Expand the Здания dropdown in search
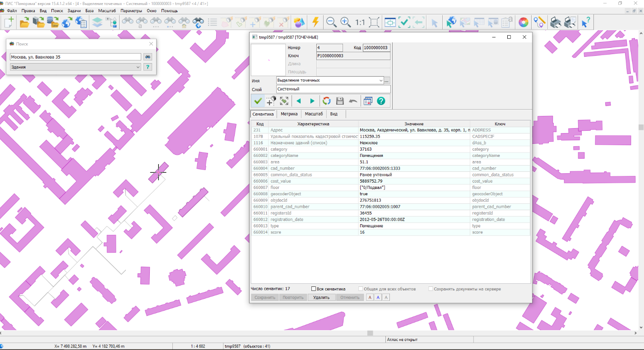644x350 pixels. coord(138,67)
